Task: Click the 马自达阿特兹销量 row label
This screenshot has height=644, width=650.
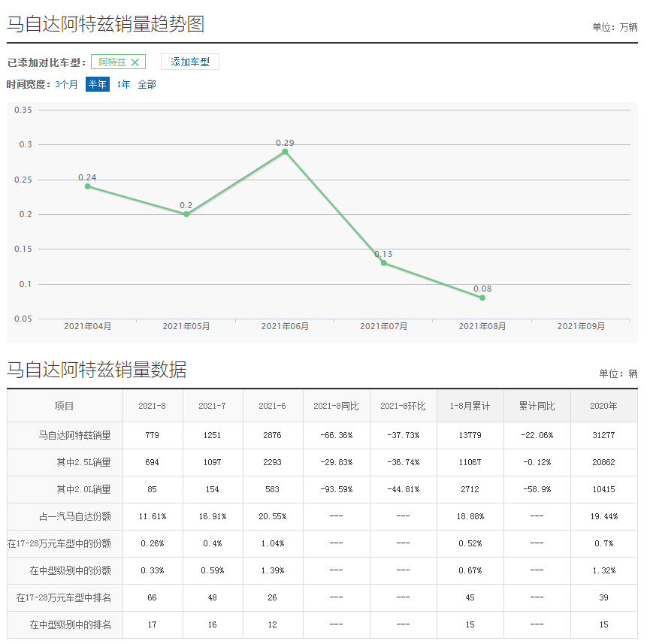Action: 75,435
